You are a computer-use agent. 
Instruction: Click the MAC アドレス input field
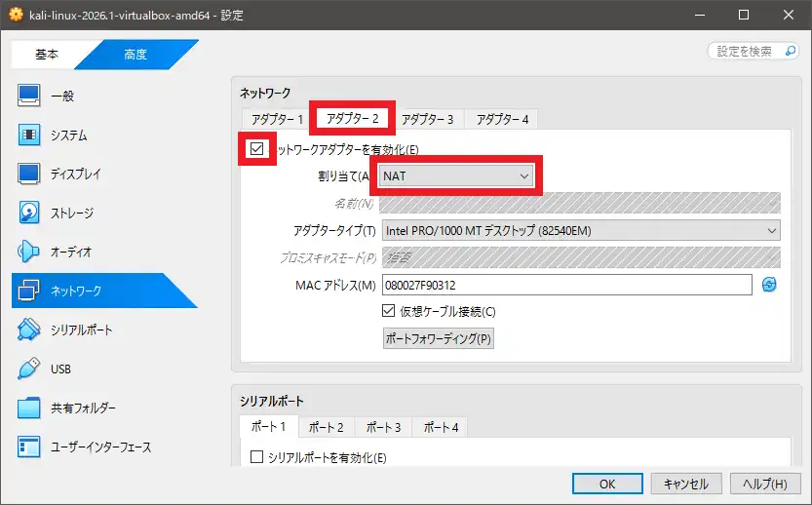click(x=567, y=285)
